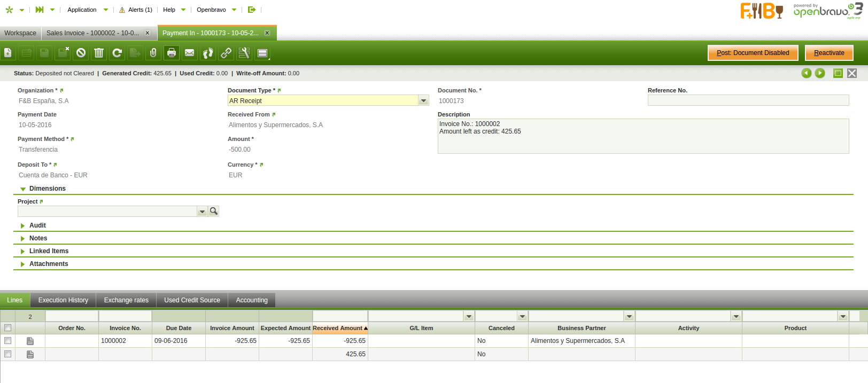Click the new document toolbar icon
The image size is (868, 383).
point(8,53)
